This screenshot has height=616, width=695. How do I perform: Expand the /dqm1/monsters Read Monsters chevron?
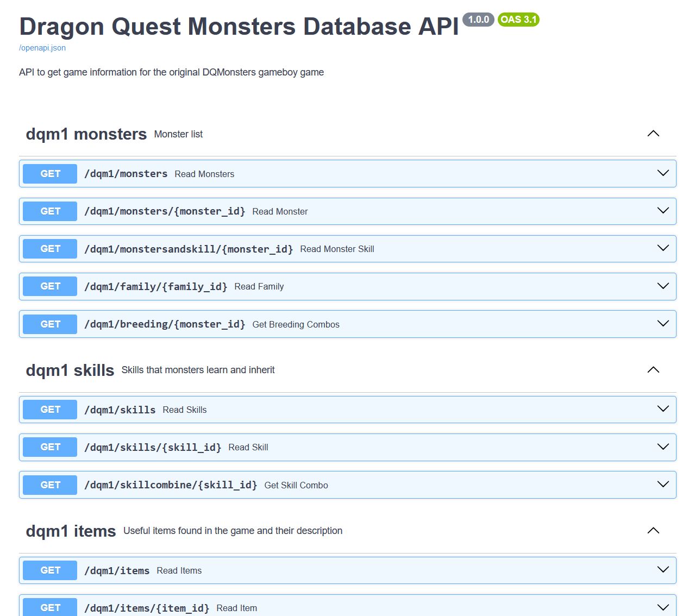tap(663, 173)
